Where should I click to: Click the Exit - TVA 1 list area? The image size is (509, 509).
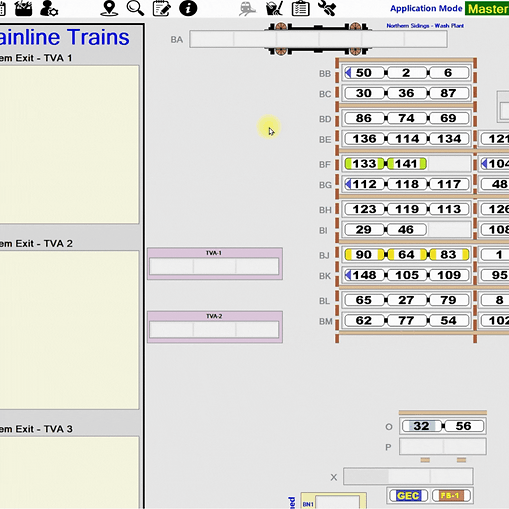(69, 144)
